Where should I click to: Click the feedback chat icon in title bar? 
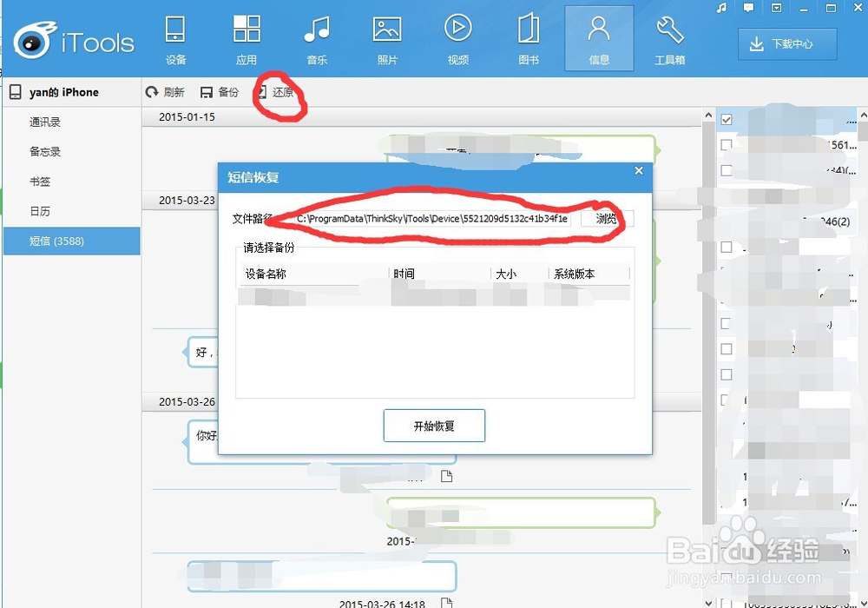click(748, 8)
